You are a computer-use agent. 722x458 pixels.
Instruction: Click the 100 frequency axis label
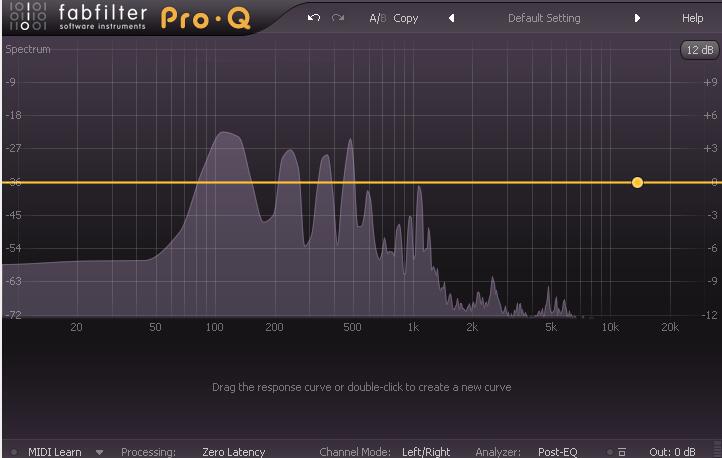[215, 327]
